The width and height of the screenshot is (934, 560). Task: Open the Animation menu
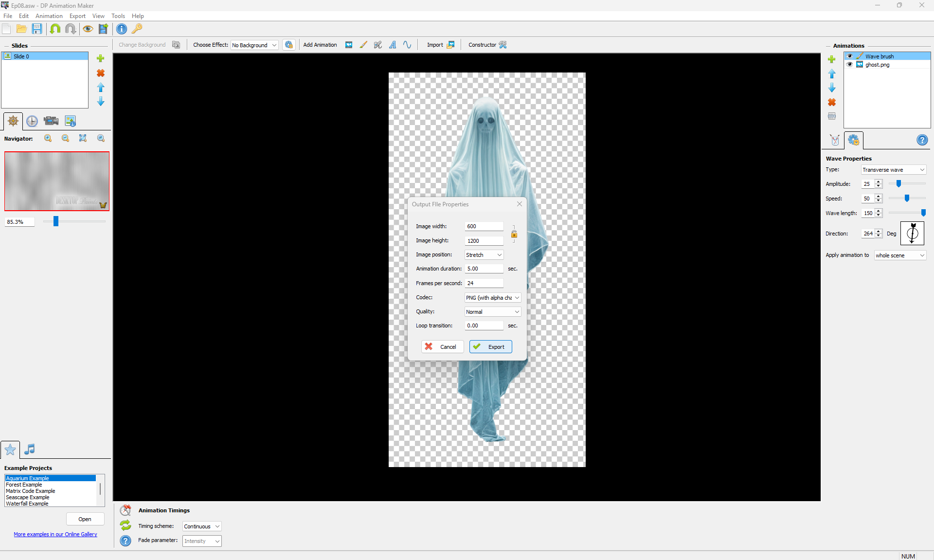coord(49,16)
